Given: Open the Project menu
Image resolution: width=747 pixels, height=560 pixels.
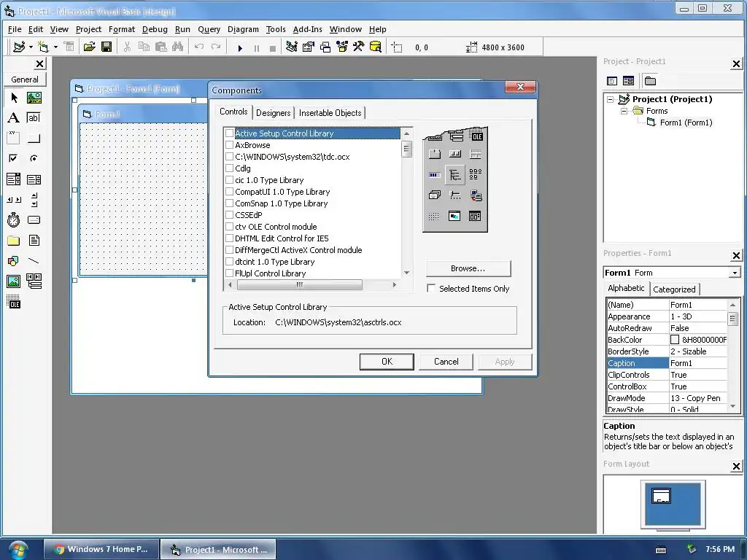Looking at the screenshot, I should (x=88, y=29).
